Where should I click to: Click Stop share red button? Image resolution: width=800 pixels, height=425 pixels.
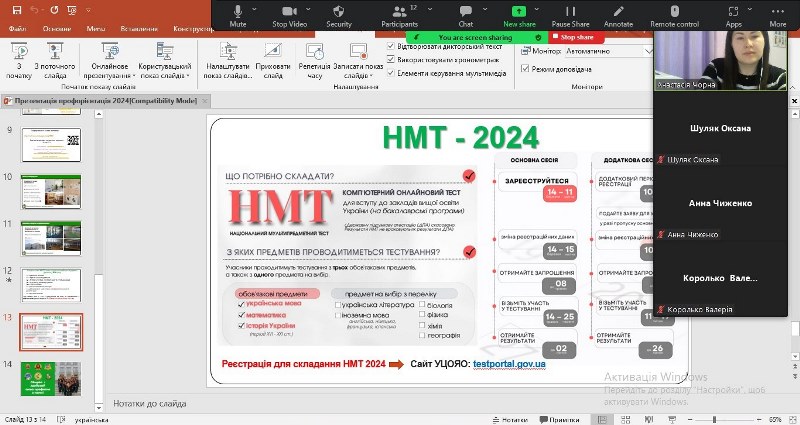(x=576, y=37)
